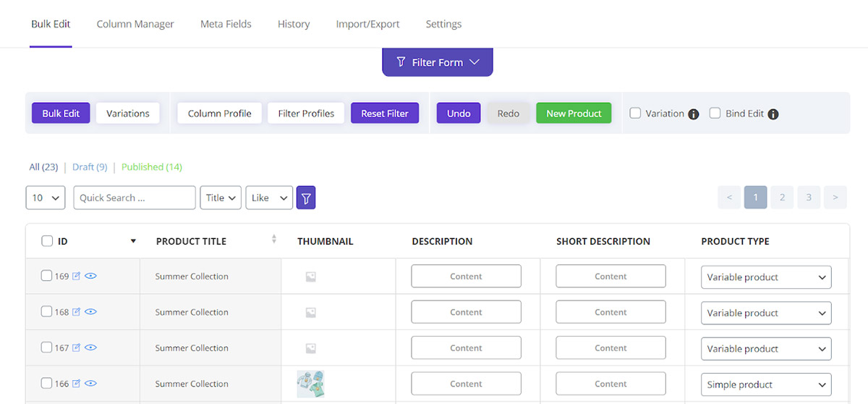Change product type for product 167

point(766,348)
